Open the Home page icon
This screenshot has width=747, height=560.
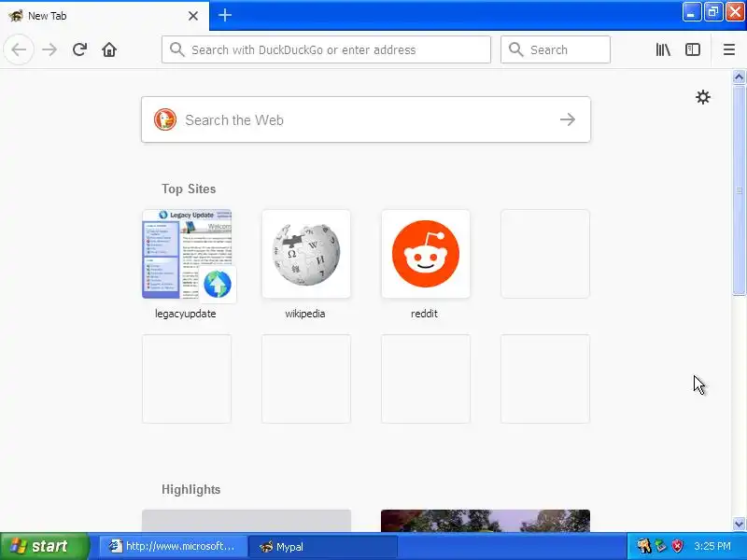tap(109, 49)
